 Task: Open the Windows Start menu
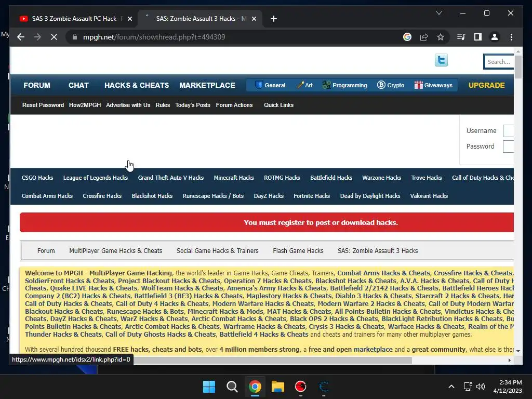(x=209, y=387)
